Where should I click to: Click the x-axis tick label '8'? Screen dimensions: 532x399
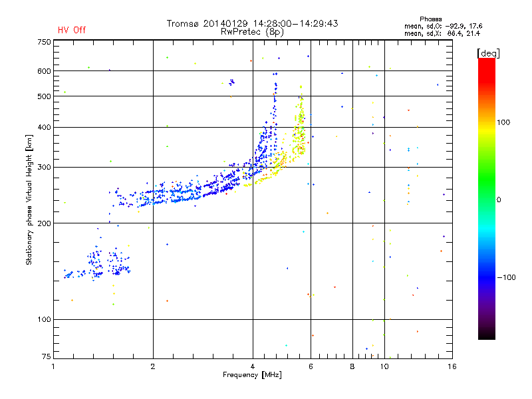coord(352,366)
